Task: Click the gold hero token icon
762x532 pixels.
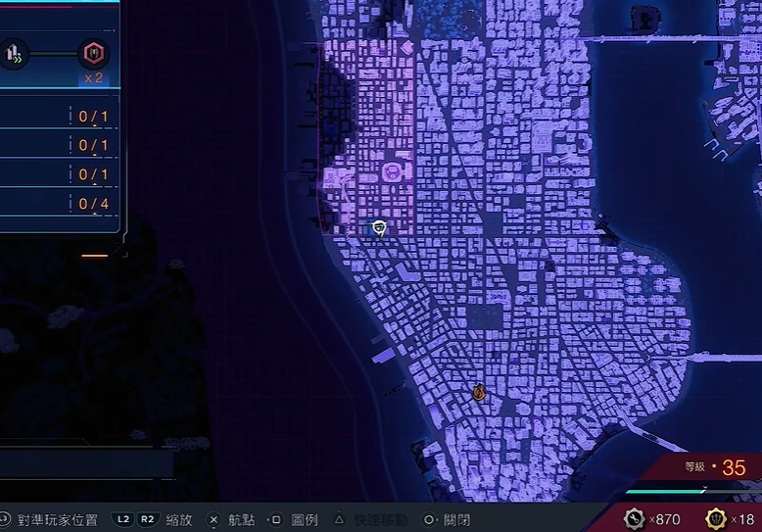Action: [x=716, y=519]
